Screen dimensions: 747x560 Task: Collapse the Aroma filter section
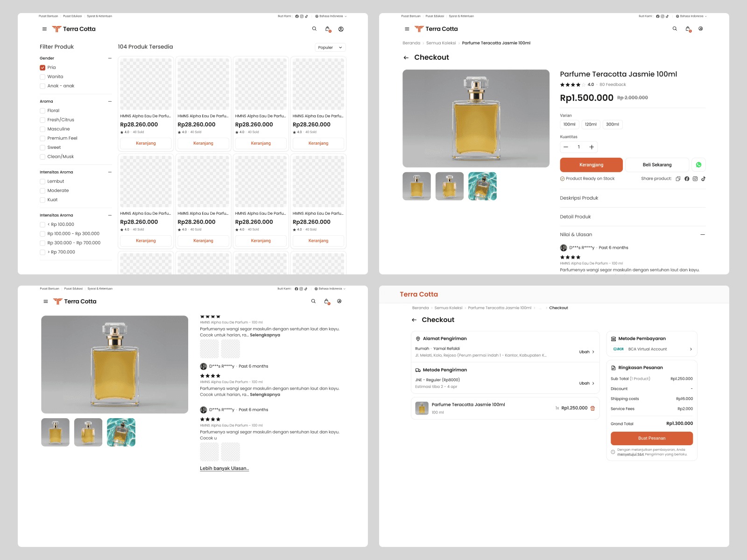coord(110,101)
